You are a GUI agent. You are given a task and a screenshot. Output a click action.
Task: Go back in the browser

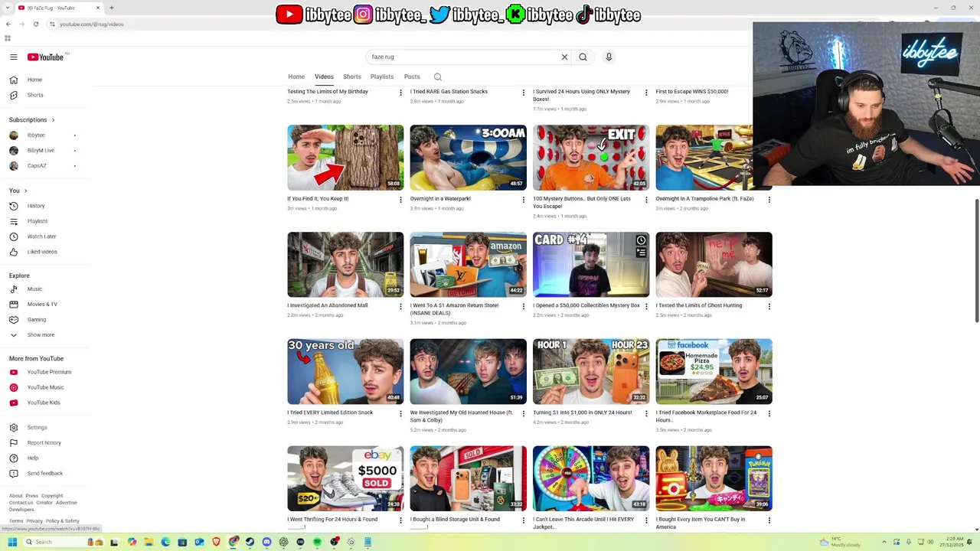pos(8,24)
